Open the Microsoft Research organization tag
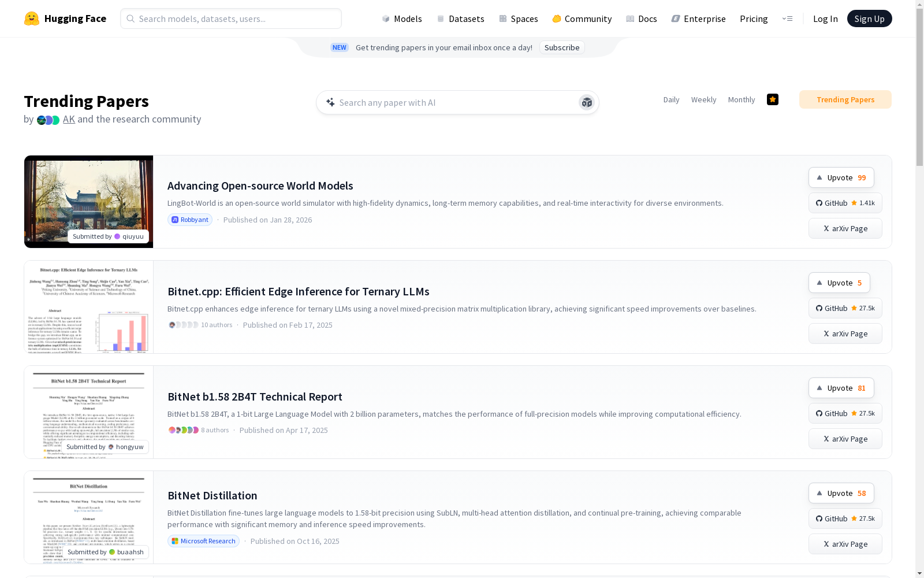The height and width of the screenshot is (578, 924). point(203,541)
